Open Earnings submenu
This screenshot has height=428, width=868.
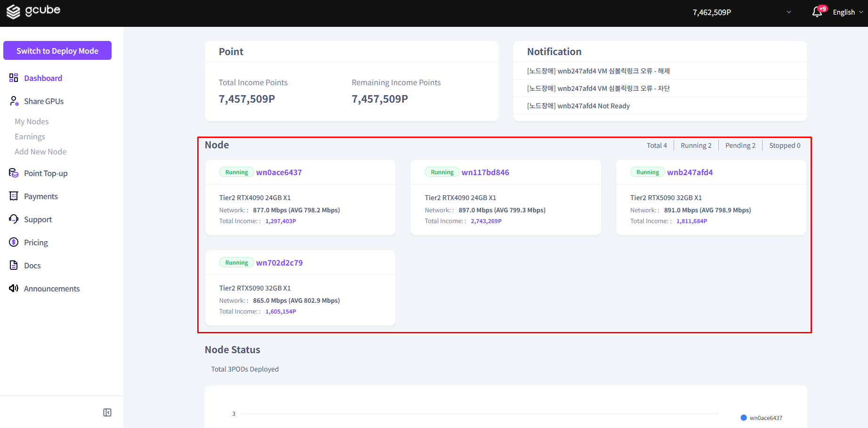[30, 137]
